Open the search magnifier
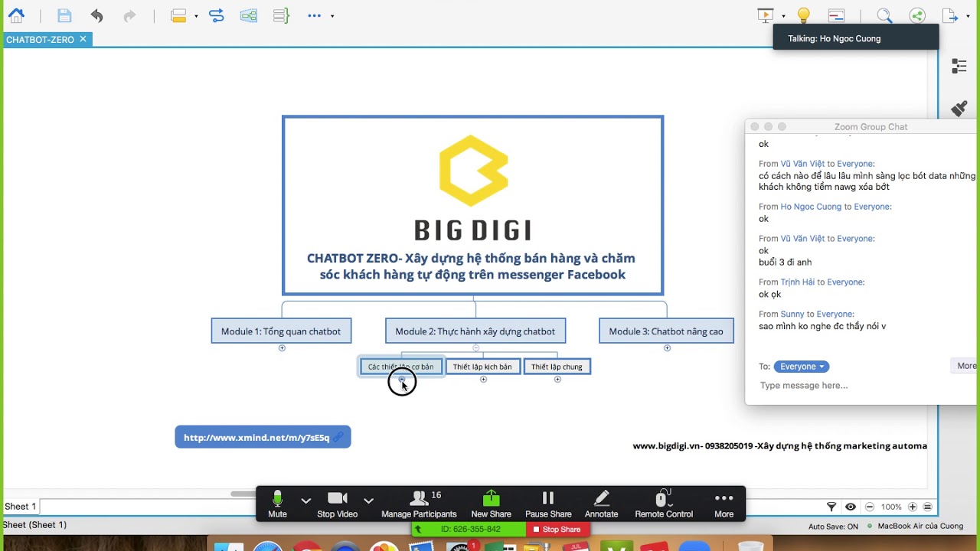Image resolution: width=980 pixels, height=551 pixels. click(884, 15)
